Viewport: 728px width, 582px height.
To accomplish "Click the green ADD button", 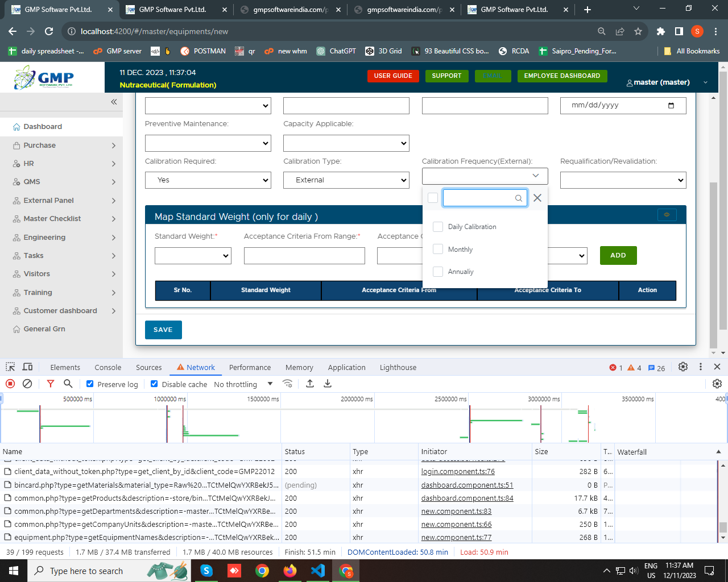I will pos(618,256).
